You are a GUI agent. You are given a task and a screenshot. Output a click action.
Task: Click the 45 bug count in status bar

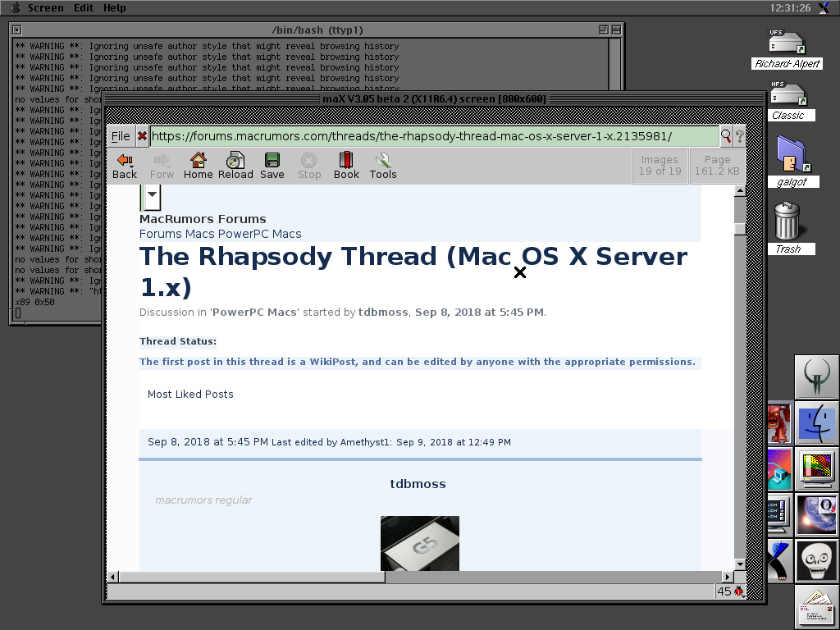[724, 591]
